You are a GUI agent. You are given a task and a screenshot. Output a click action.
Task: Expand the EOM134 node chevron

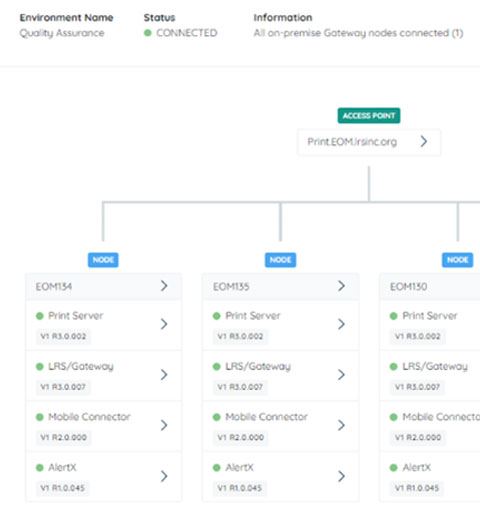pyautogui.click(x=164, y=286)
